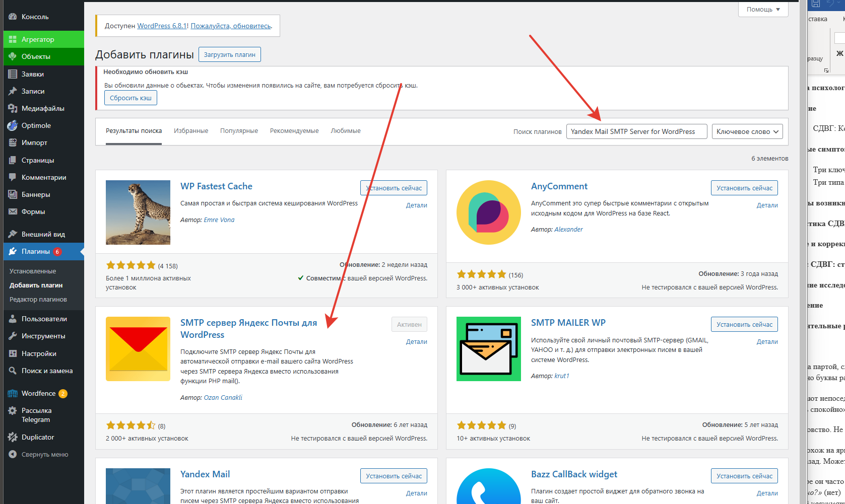Open Комментарии using its speech bubble icon
Screen dimensions: 845x504
[13, 177]
